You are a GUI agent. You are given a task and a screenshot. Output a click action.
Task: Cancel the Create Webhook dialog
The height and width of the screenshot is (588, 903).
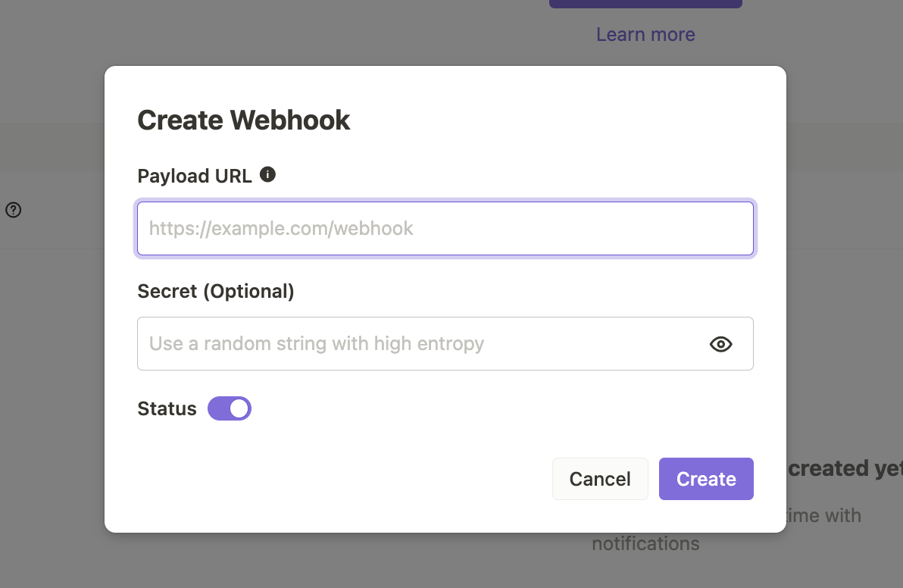[x=600, y=478]
